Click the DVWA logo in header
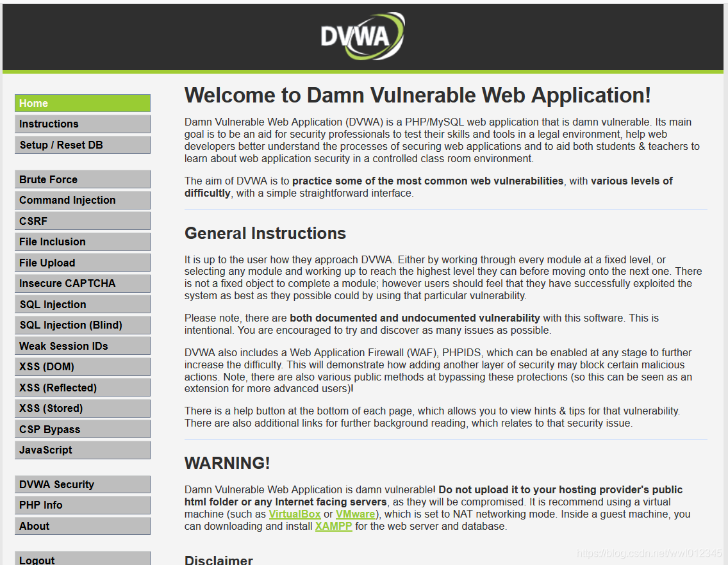 363,36
